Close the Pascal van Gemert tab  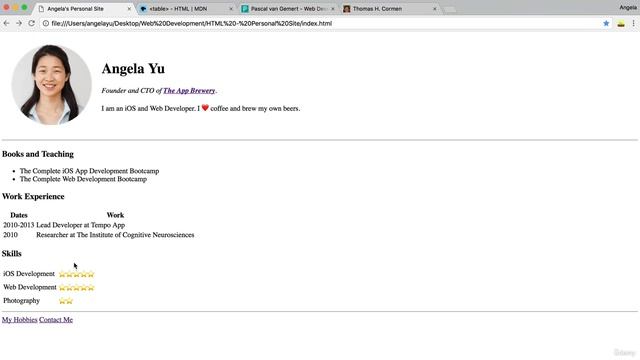click(333, 9)
